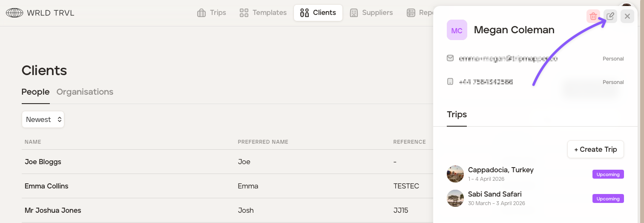
Task: Click the phone icon in contact details
Action: click(x=450, y=81)
